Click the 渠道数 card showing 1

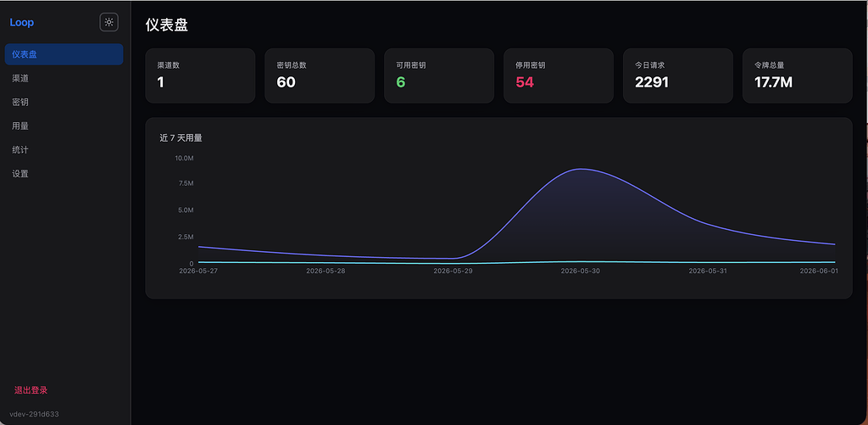click(200, 75)
